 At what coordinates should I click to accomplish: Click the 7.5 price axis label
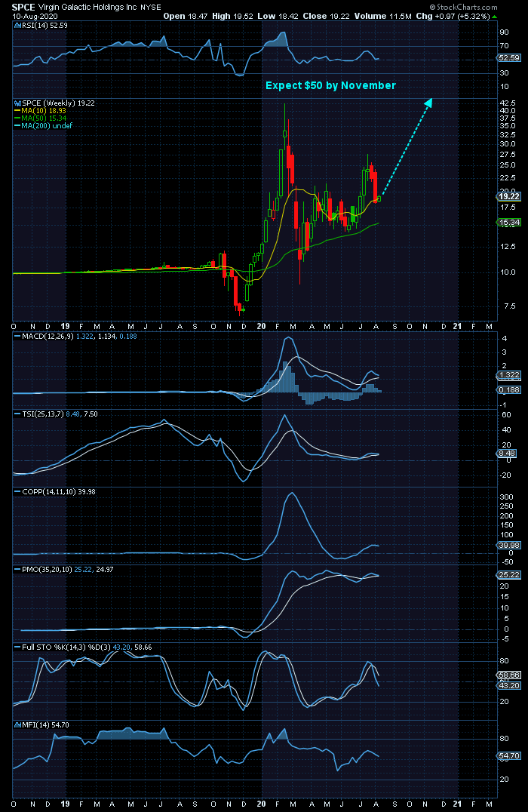click(509, 306)
